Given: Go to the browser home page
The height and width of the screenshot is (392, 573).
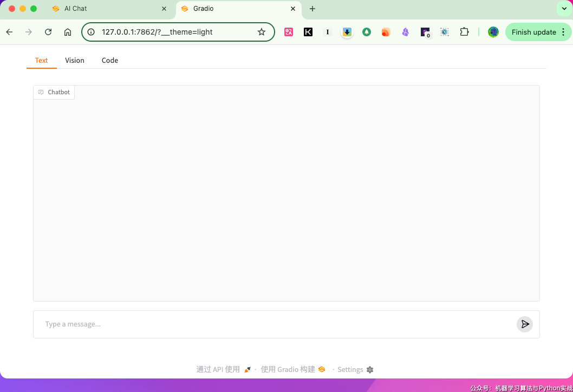Looking at the screenshot, I should (x=68, y=32).
